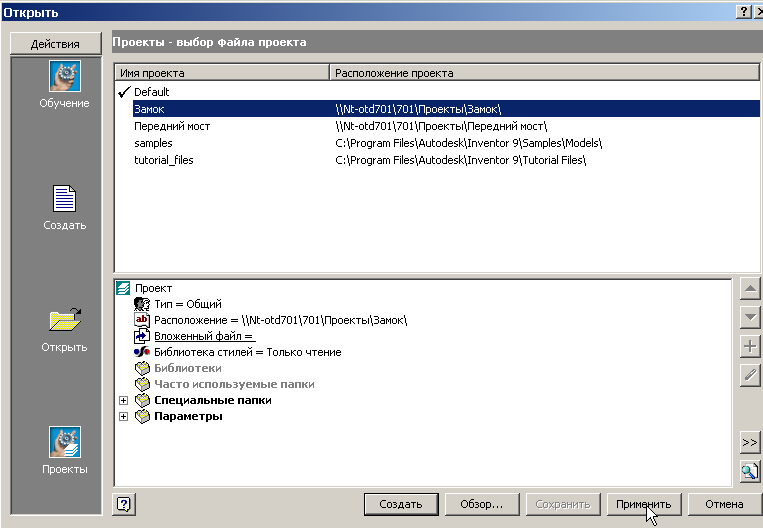Click the Samples\Models location path

469,143
